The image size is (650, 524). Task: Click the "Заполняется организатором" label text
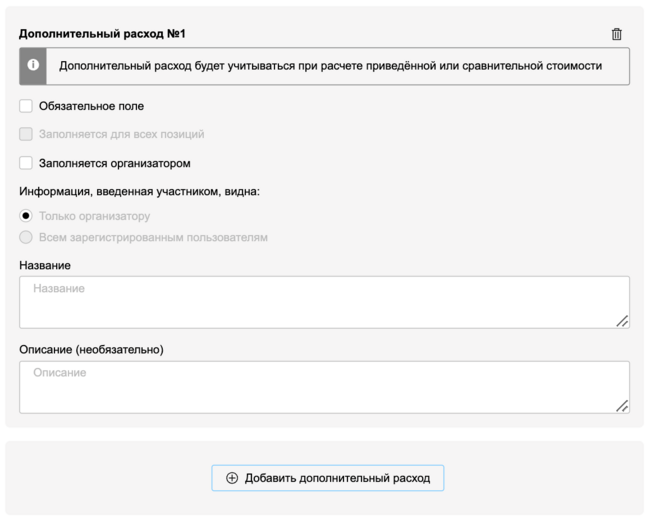114,163
